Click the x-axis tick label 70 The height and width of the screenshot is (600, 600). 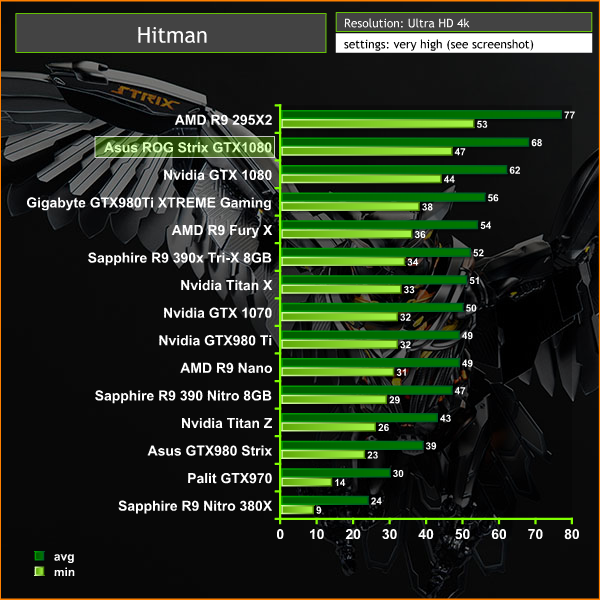point(535,534)
